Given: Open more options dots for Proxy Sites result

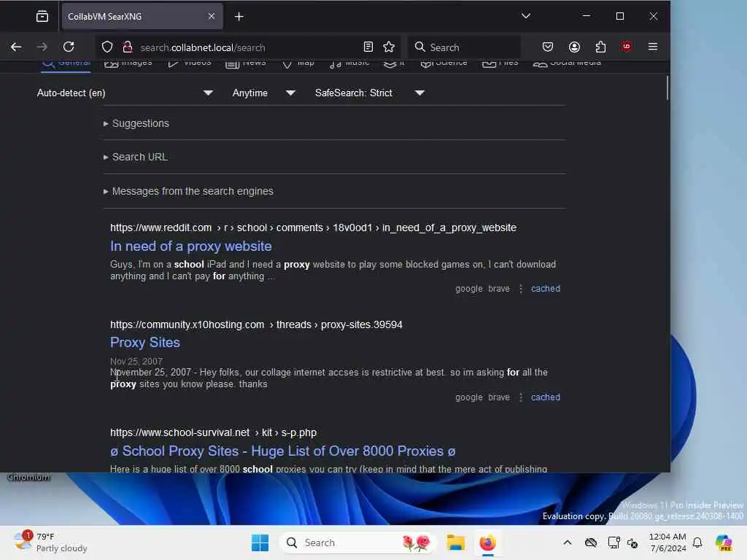Looking at the screenshot, I should click(x=521, y=397).
